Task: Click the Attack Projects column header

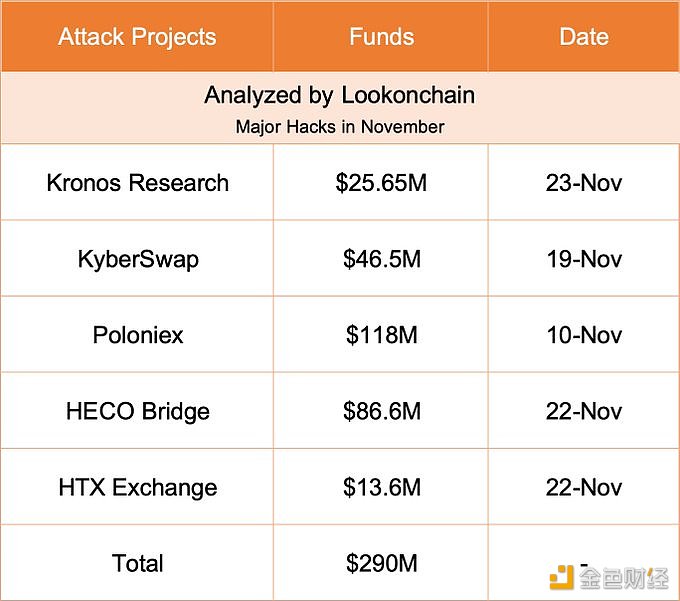Action: [x=137, y=36]
